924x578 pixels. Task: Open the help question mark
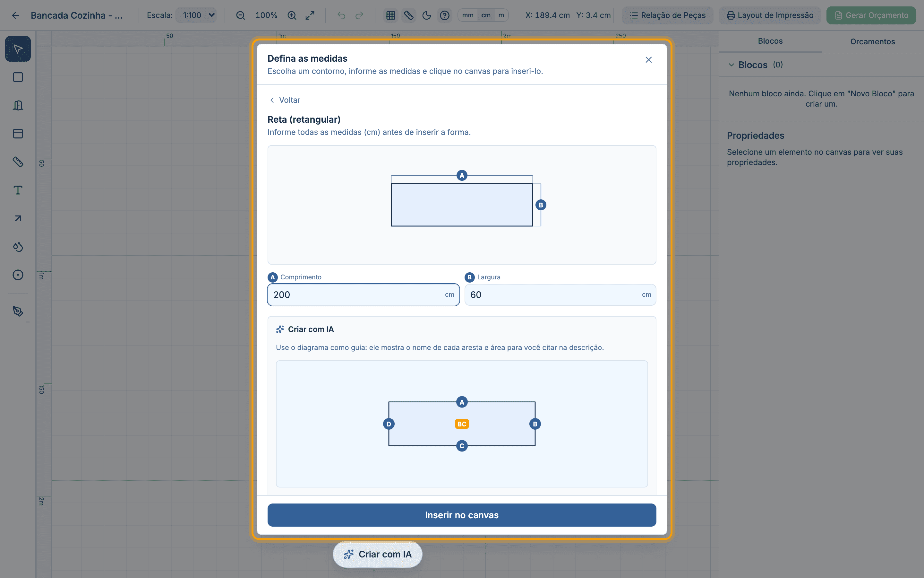click(444, 15)
